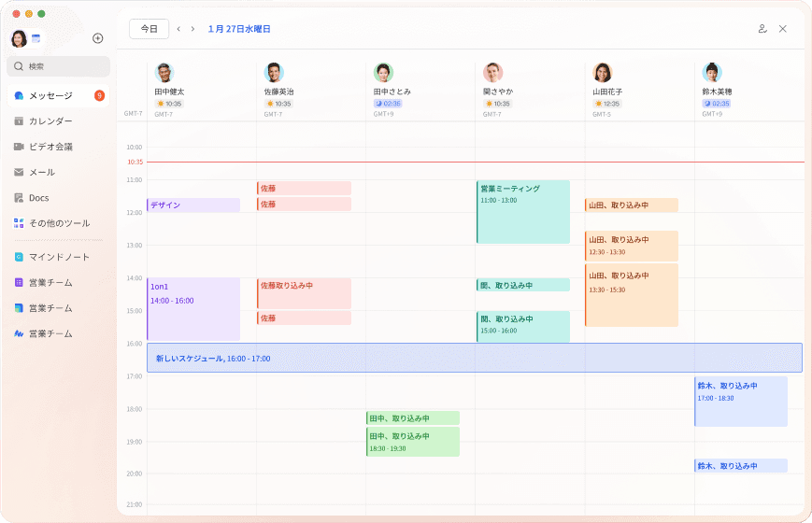Open 関 busy event 15:00-16:00

click(x=523, y=327)
